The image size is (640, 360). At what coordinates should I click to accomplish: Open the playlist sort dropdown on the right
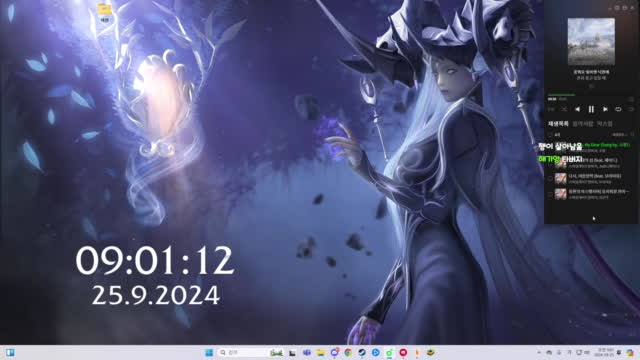pos(620,134)
